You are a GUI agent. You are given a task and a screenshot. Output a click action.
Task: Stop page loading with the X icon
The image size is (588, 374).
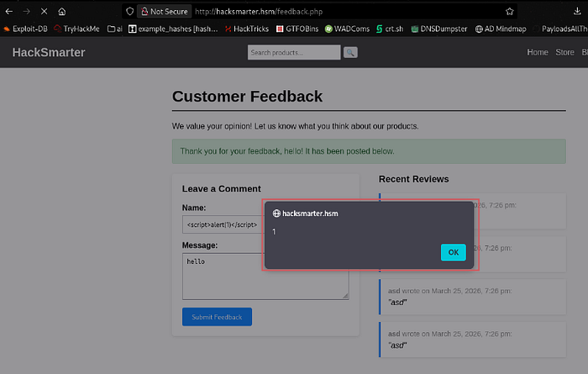coord(44,12)
